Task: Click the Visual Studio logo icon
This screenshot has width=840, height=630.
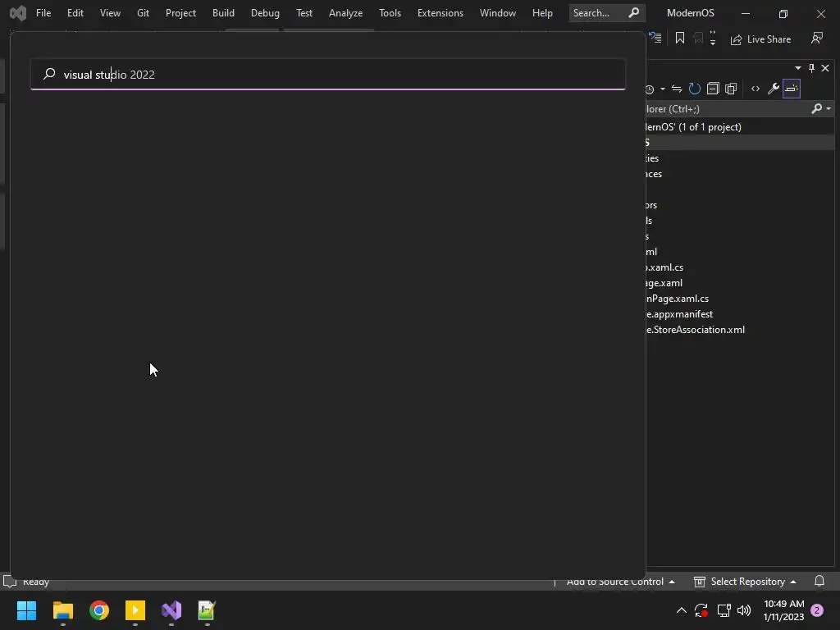Action: (x=18, y=13)
